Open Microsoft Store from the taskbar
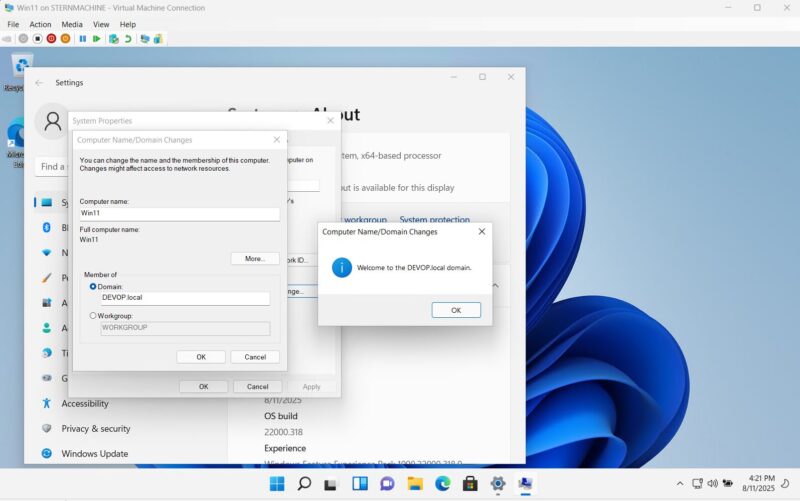This screenshot has height=501, width=800. tap(470, 483)
